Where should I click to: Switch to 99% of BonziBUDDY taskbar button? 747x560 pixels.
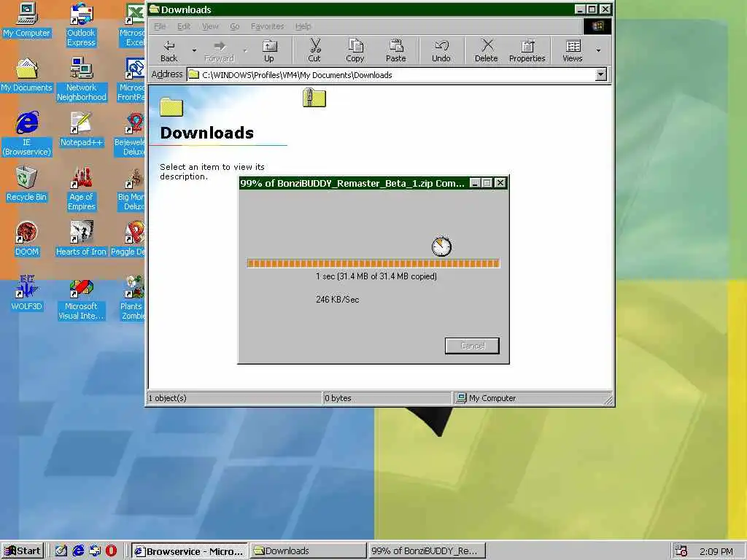(x=426, y=551)
